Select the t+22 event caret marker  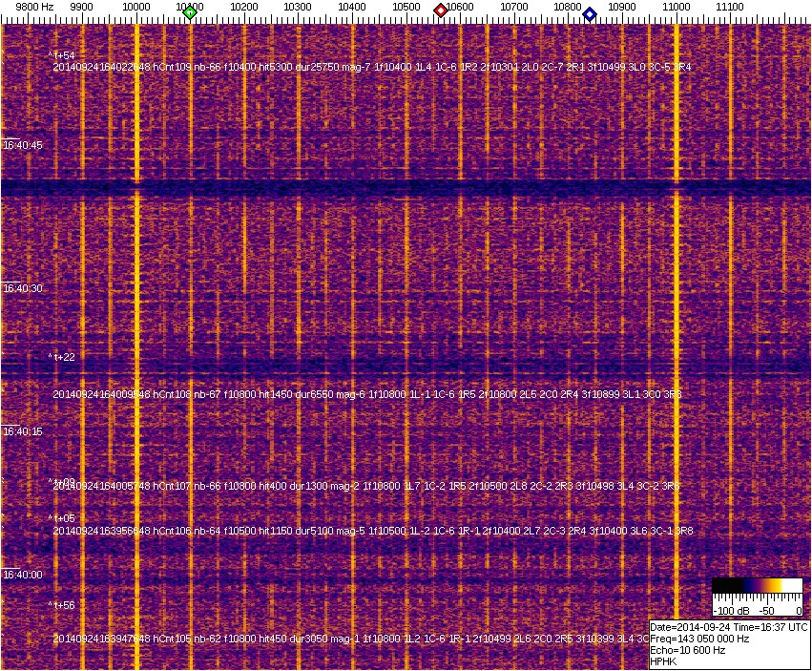coord(61,357)
